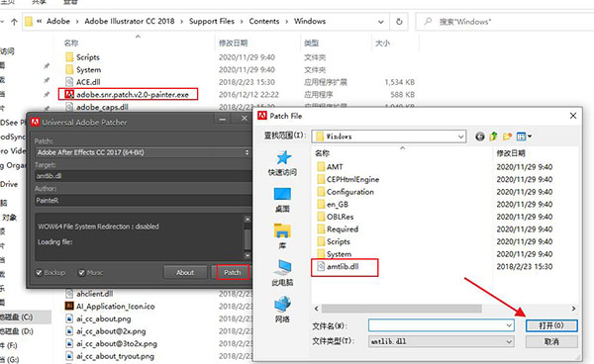Click the 网络 network icon in places bar
594x364 pixels.
[x=282, y=310]
